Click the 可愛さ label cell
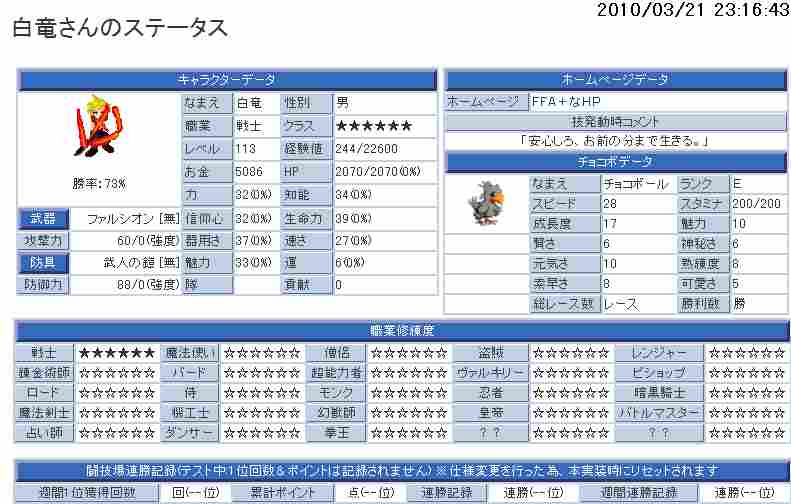The height and width of the screenshot is (504, 791). tap(704, 284)
